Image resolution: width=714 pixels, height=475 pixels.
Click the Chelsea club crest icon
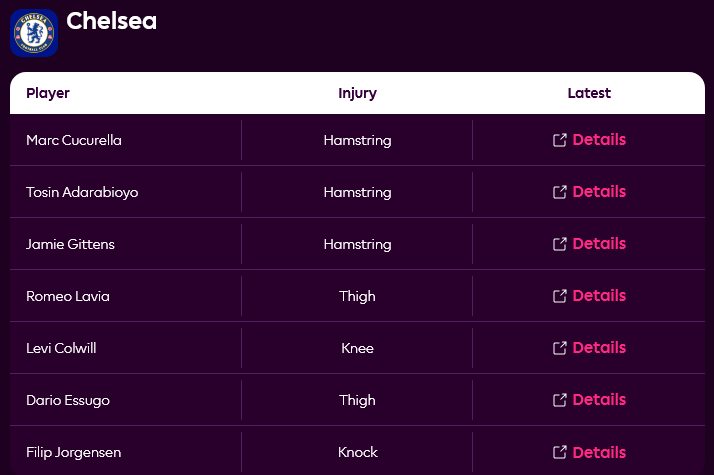[33, 32]
